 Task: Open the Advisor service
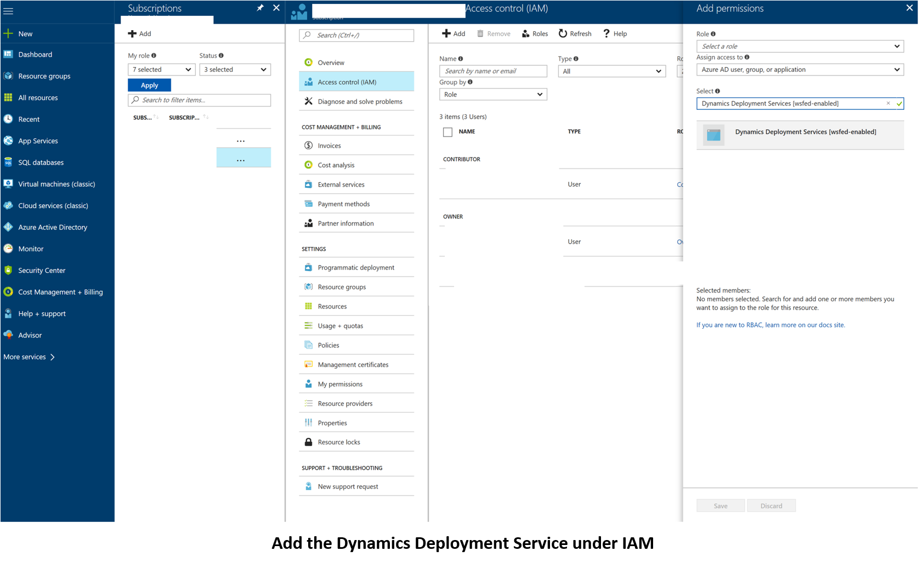[30, 335]
